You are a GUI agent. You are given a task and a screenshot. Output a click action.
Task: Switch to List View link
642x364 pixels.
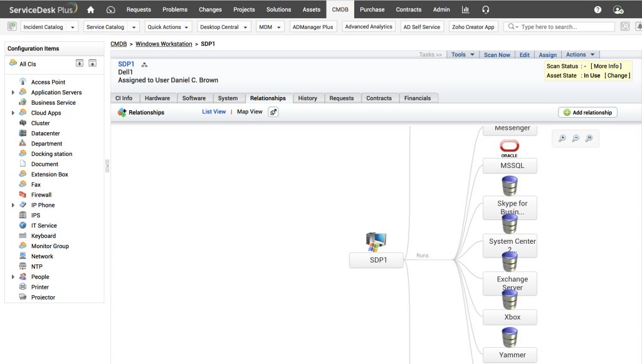coord(214,112)
